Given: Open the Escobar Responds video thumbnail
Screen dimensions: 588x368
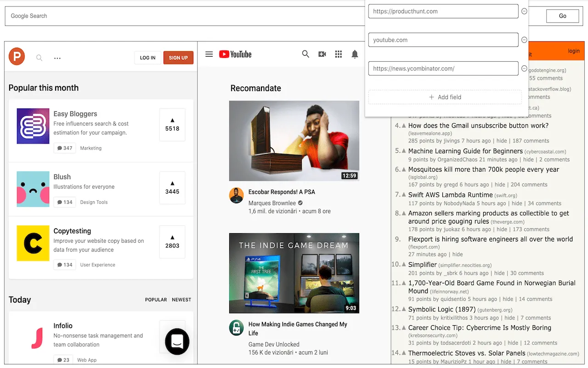Looking at the screenshot, I should click(294, 141).
